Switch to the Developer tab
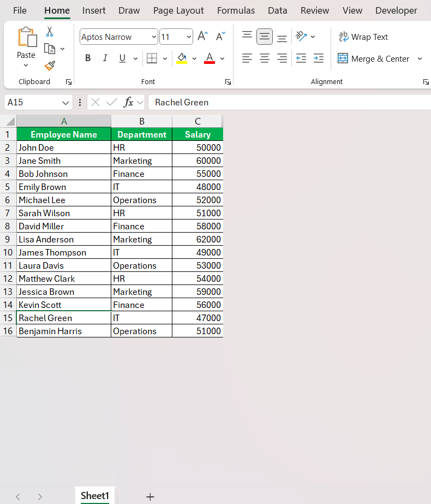431x504 pixels. [x=396, y=10]
